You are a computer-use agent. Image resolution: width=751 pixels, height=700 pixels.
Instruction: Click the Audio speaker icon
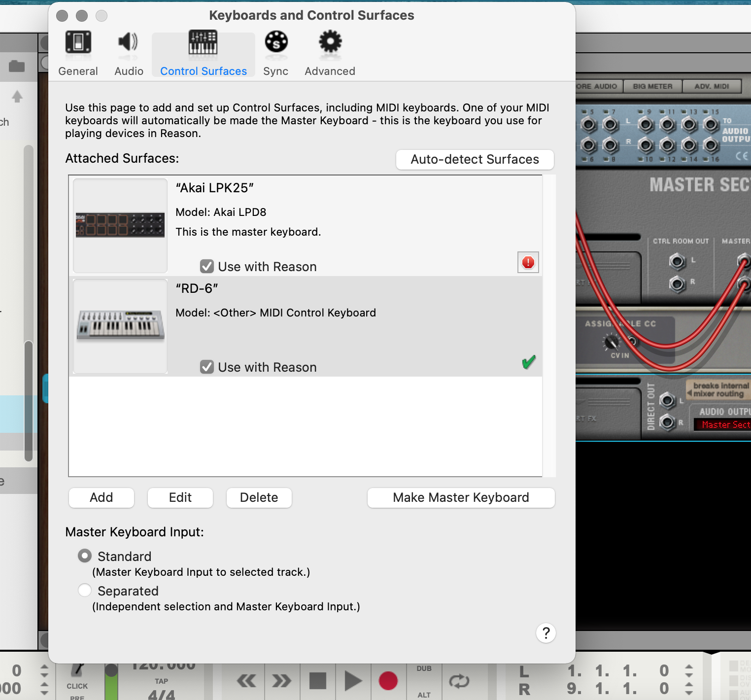(128, 42)
